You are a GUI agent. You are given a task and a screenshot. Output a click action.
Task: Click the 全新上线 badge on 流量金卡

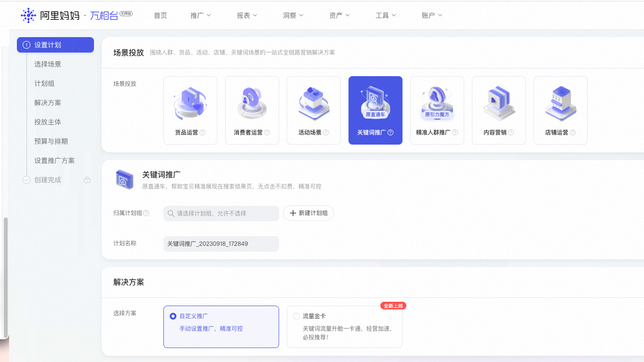tap(393, 306)
